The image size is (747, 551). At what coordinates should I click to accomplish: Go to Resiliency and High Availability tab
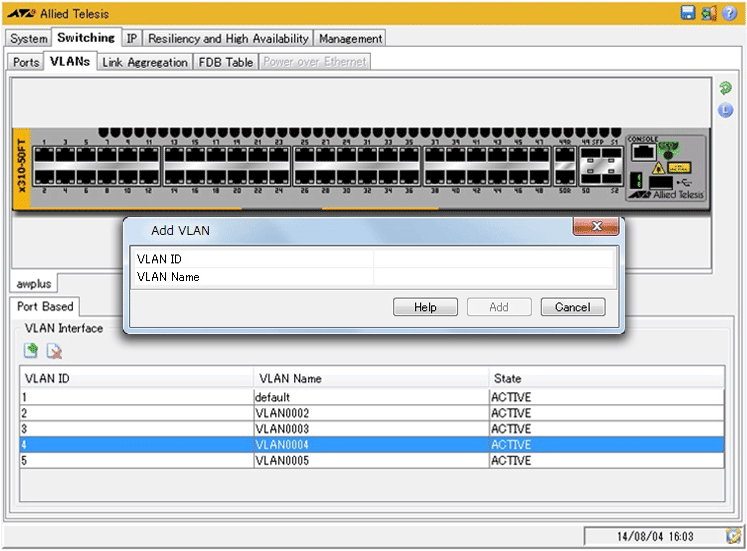coord(229,38)
